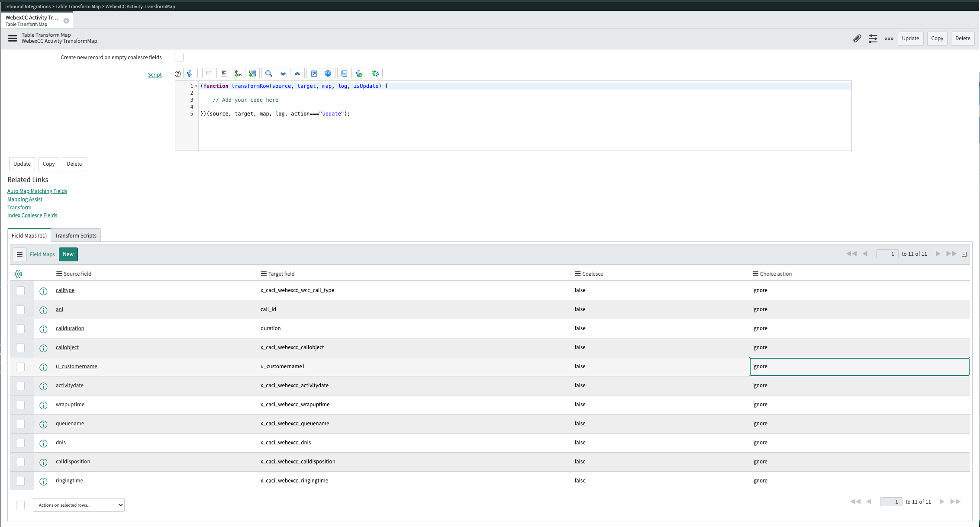The height and width of the screenshot is (527, 980).
Task: Click Update button in header
Action: point(911,39)
